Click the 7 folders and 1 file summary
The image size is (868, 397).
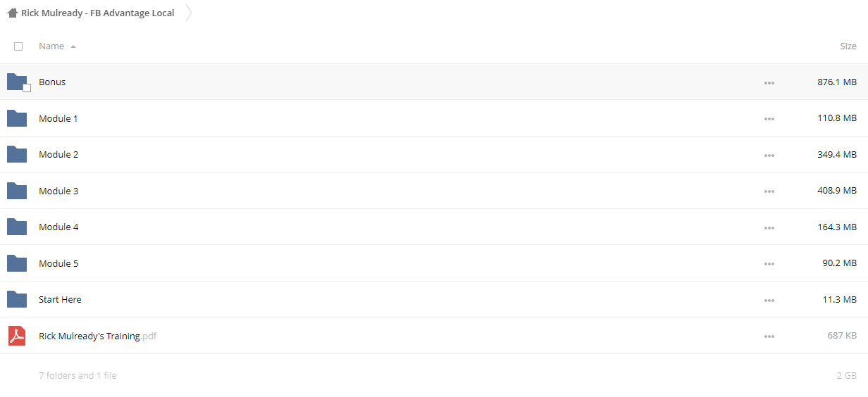[x=77, y=375]
